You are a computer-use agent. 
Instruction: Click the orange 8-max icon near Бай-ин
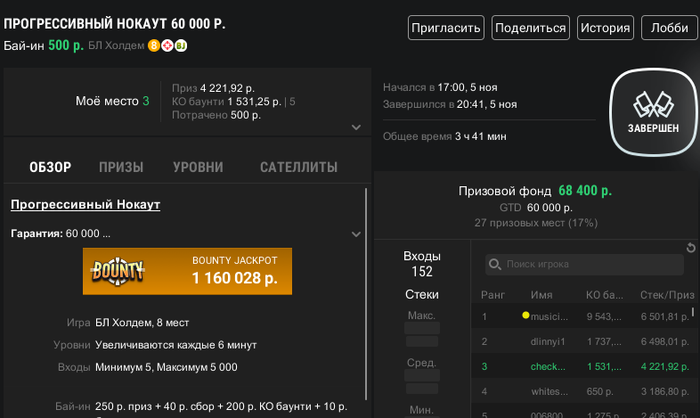coord(154,46)
